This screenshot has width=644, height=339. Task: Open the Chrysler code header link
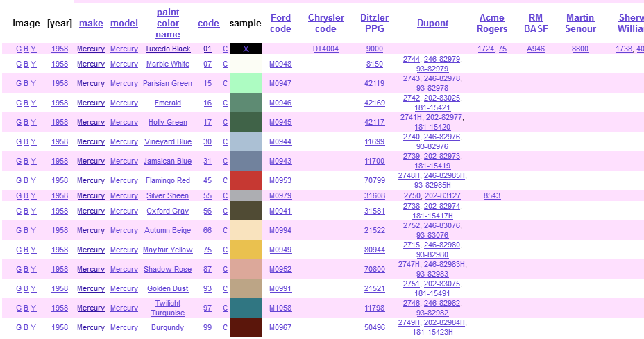pos(326,24)
